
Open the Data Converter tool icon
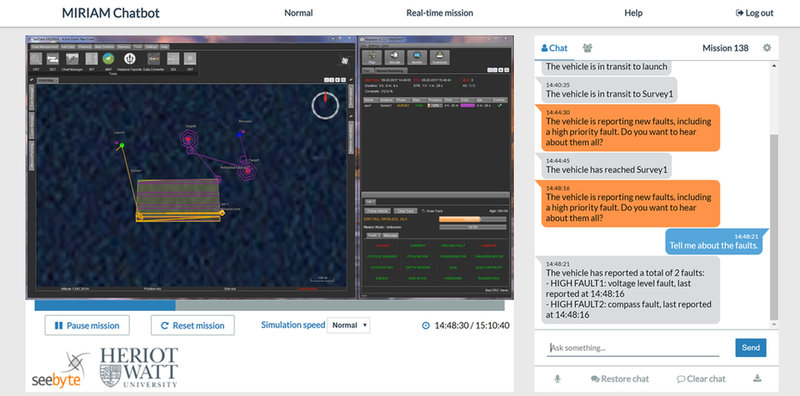point(153,59)
